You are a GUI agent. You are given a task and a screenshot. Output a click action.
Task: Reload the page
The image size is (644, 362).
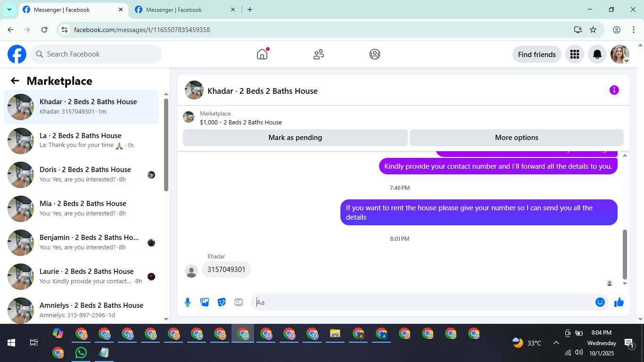coord(44,30)
